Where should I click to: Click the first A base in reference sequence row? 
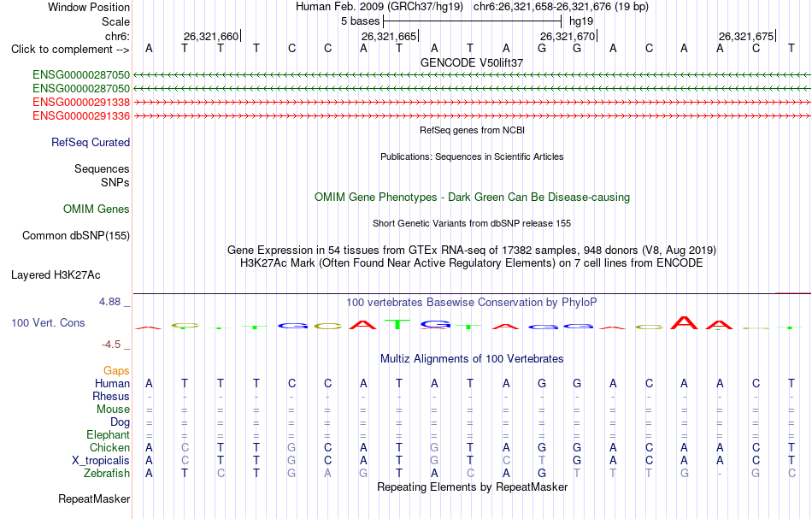pos(149,48)
